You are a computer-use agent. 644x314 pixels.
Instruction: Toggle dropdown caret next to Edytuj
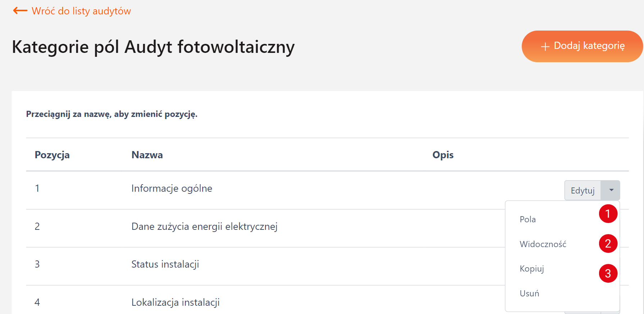(x=611, y=190)
